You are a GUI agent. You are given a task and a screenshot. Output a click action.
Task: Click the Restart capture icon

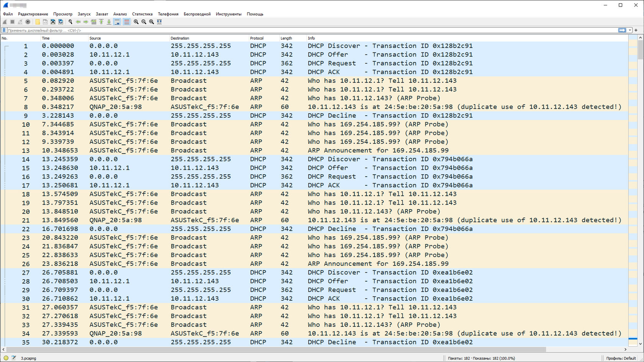(20, 22)
